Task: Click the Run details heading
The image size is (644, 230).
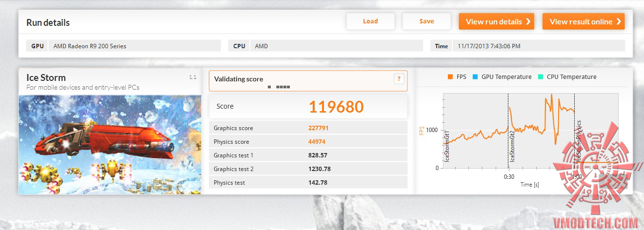Action: (48, 22)
